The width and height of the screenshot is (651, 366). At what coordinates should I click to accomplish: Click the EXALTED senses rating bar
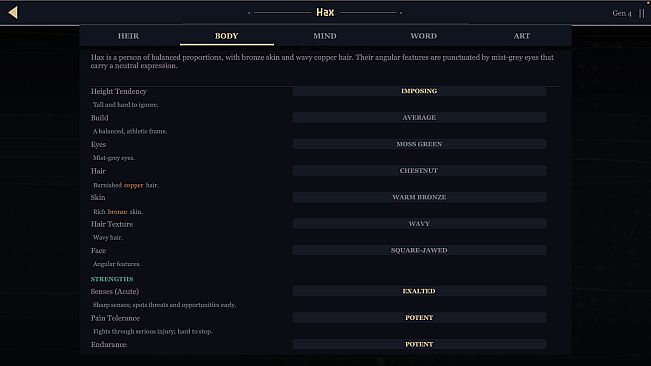pos(419,291)
